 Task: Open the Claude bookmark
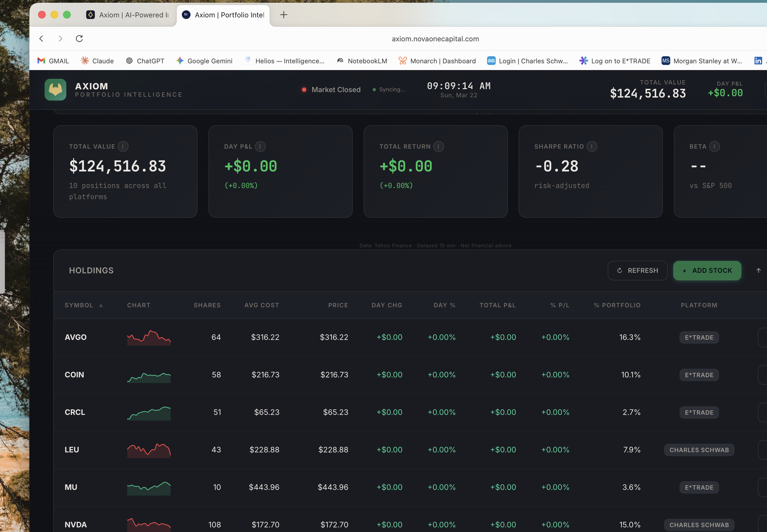pos(97,61)
